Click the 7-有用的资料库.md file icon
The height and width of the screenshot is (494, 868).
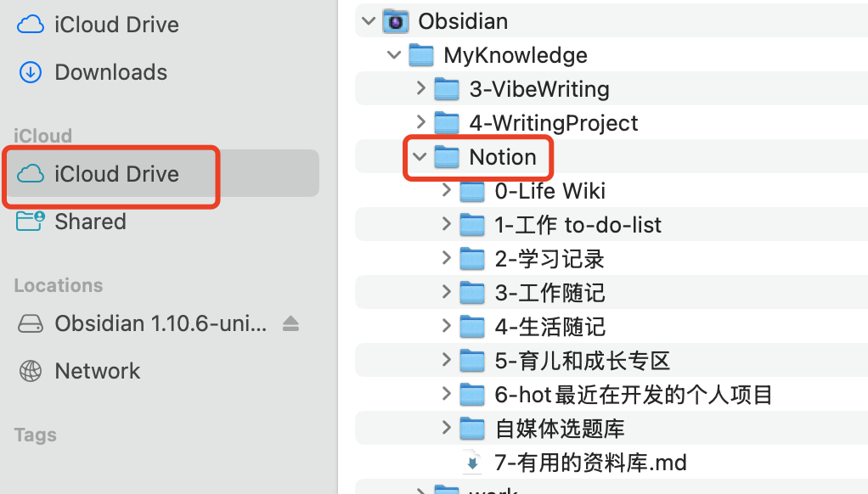471,463
